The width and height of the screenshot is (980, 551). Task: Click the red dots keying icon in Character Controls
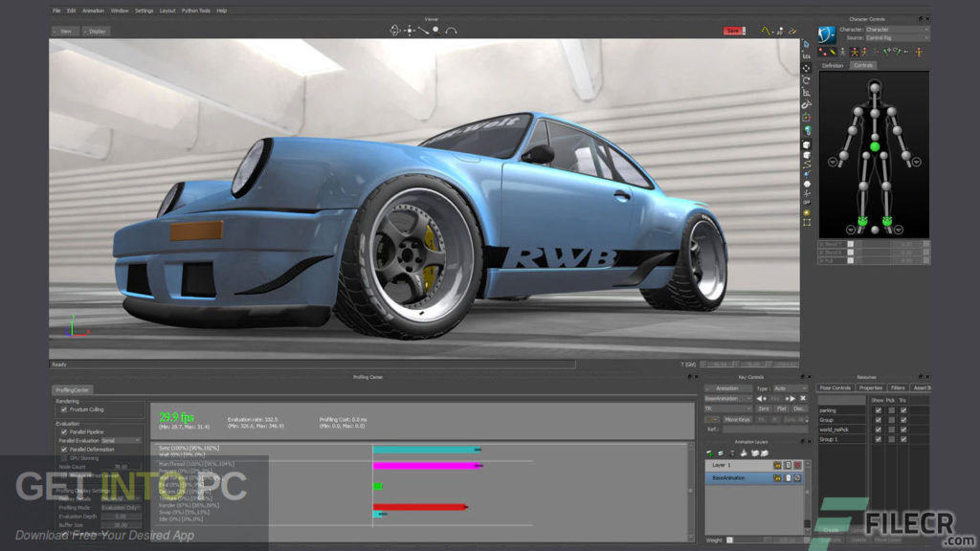[x=822, y=53]
